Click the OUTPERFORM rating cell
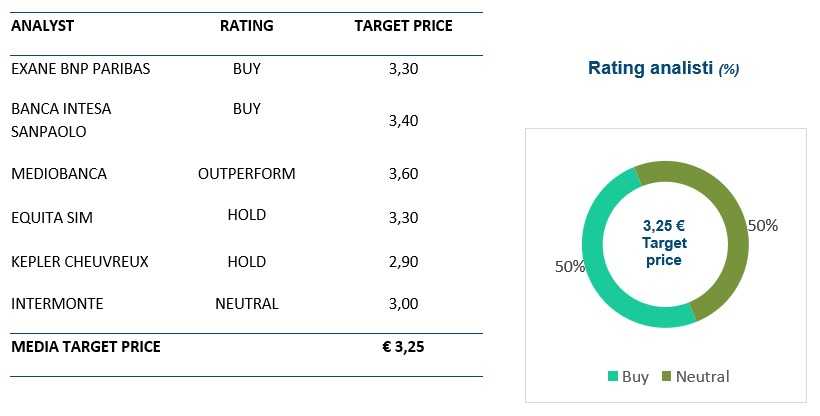Viewport: 820px width, 416px height. (x=247, y=174)
